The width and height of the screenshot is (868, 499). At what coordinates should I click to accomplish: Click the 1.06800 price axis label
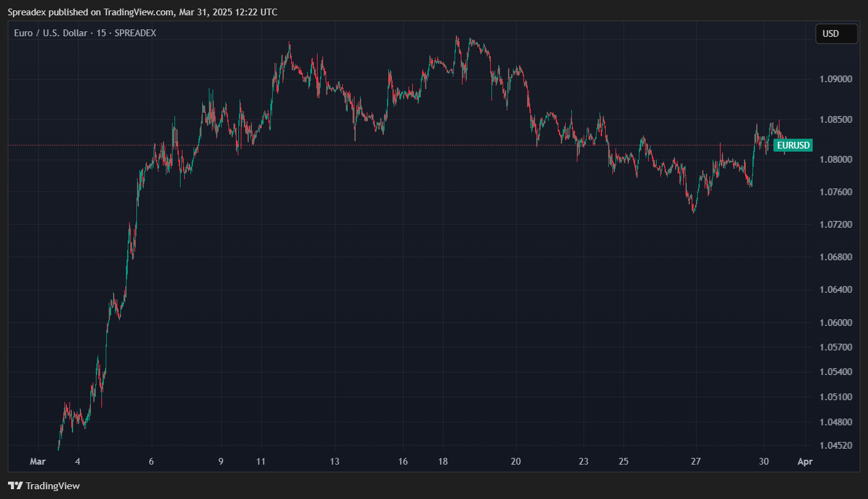[x=835, y=257]
